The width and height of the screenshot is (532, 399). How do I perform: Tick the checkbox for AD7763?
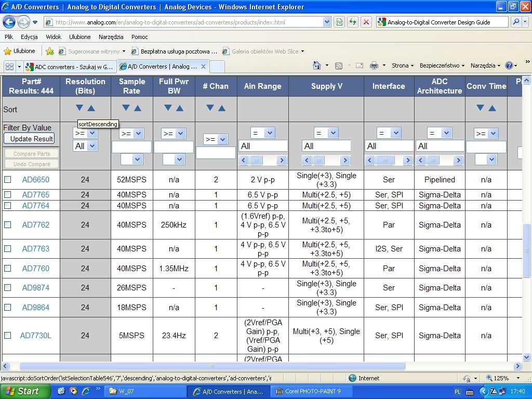pos(7,249)
